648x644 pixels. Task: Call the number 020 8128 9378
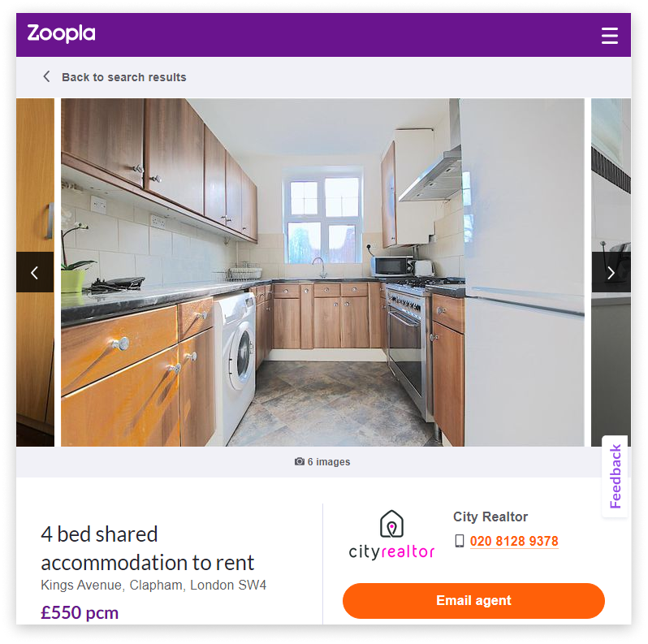pyautogui.click(x=514, y=541)
